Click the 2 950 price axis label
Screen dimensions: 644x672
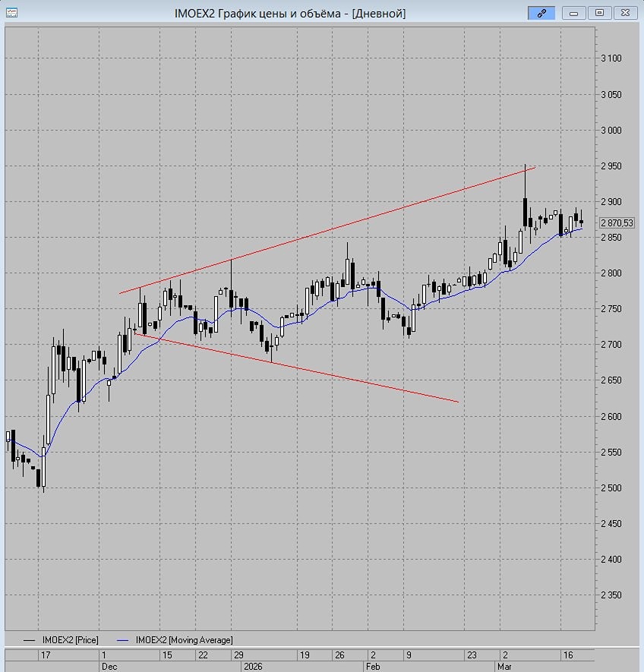(x=611, y=166)
